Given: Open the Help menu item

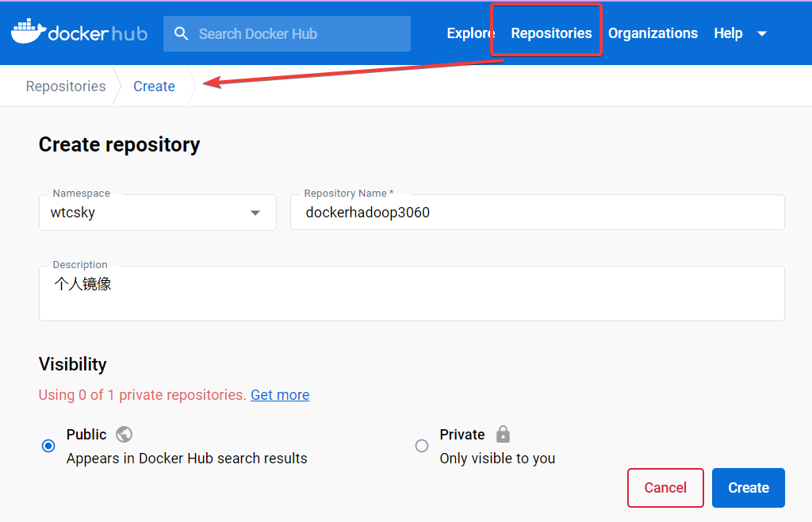Looking at the screenshot, I should tap(728, 33).
